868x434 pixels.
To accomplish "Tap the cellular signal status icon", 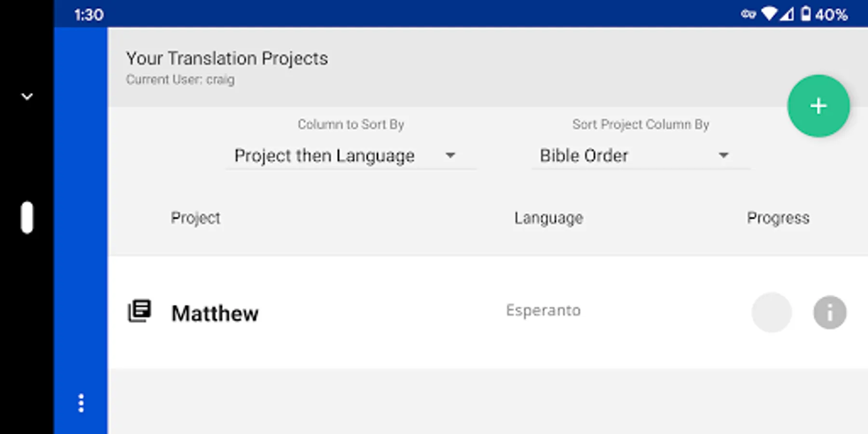I will tap(787, 14).
